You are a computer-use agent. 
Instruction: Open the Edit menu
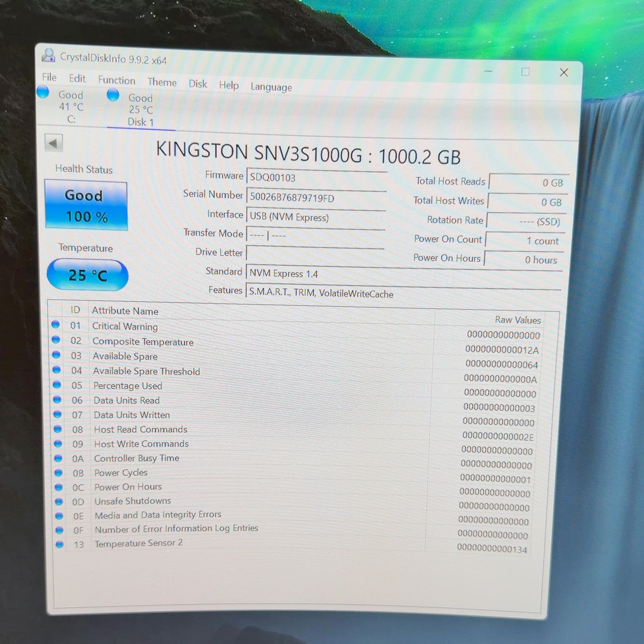click(x=77, y=78)
